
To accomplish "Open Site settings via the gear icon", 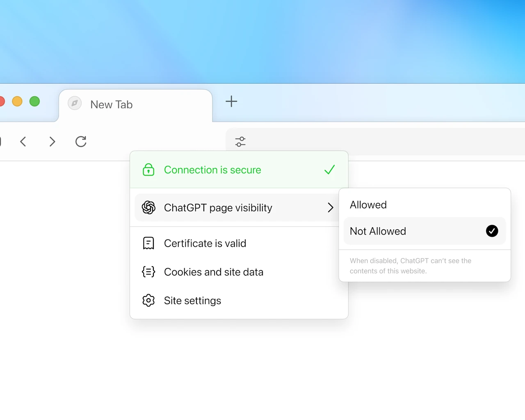I will pyautogui.click(x=148, y=300).
